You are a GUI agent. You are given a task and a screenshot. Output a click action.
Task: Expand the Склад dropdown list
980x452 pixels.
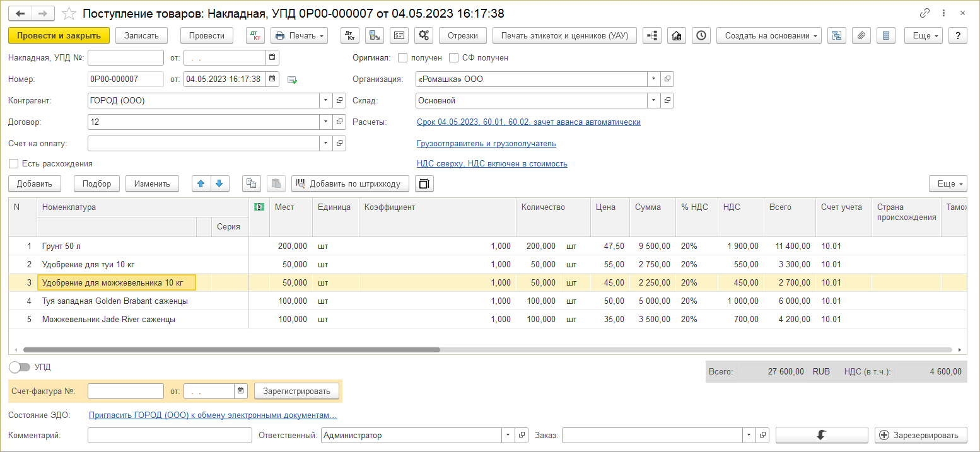click(x=654, y=100)
